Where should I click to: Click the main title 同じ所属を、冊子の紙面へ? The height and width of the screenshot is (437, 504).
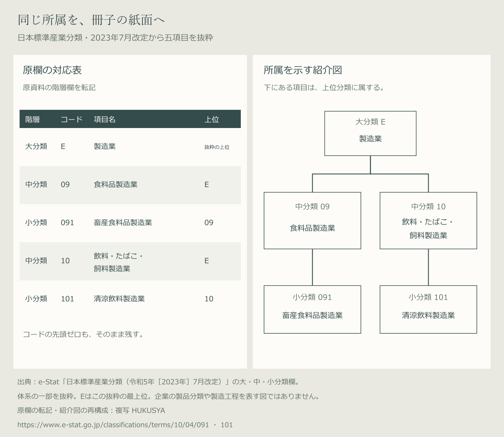pyautogui.click(x=91, y=20)
